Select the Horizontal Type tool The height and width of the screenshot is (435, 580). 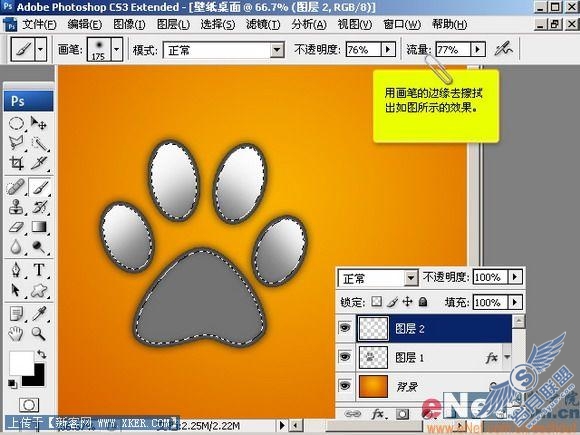pyautogui.click(x=39, y=270)
